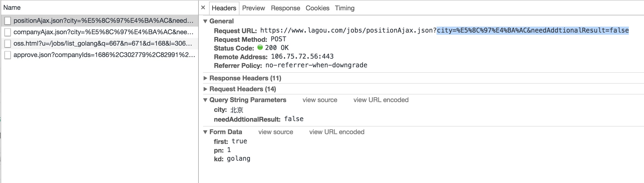644x183 pixels.
Task: Tick the checkbox beside approve.json request
Action: 8,55
